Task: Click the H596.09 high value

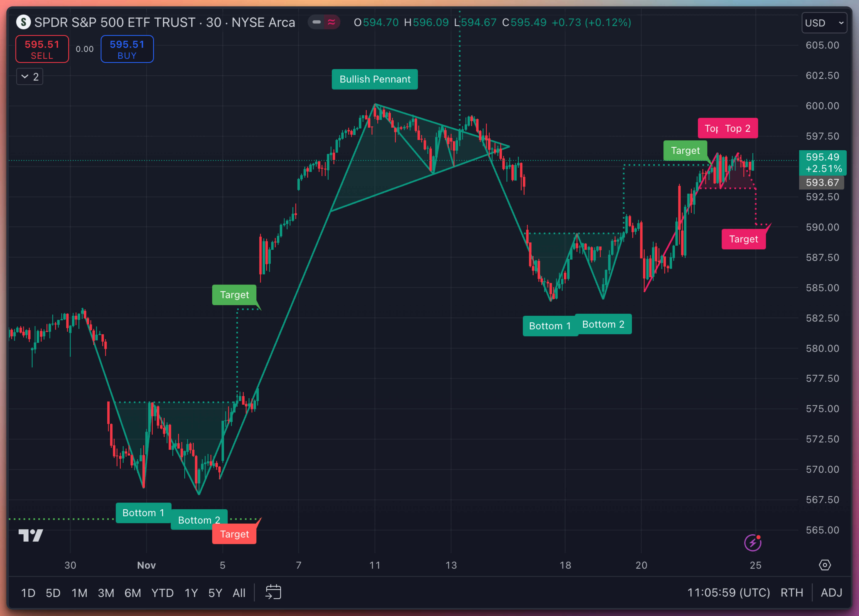Action: point(426,22)
